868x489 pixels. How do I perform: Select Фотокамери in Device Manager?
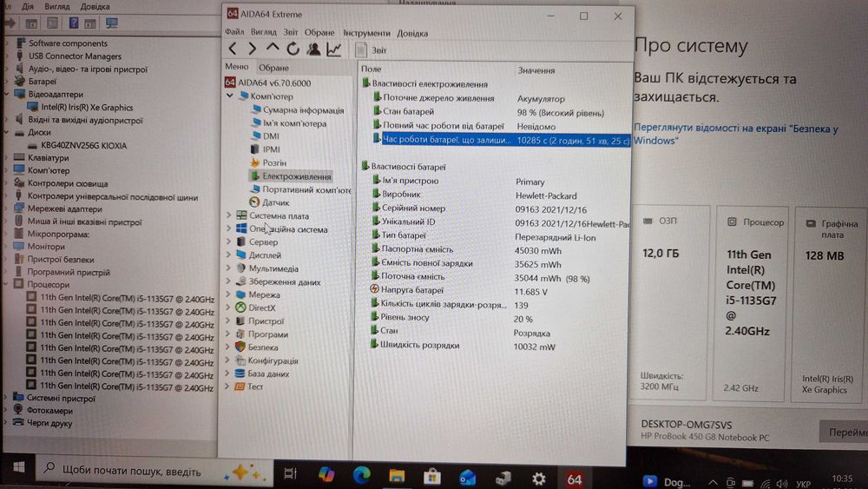pyautogui.click(x=43, y=410)
